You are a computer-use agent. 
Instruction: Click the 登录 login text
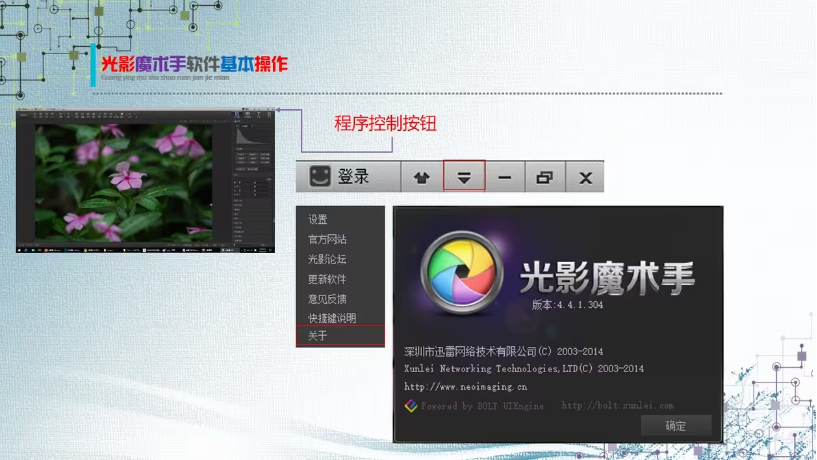(x=353, y=177)
